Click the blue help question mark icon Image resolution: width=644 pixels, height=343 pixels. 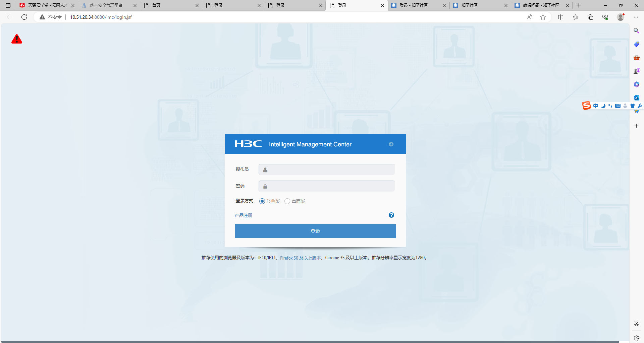click(391, 215)
